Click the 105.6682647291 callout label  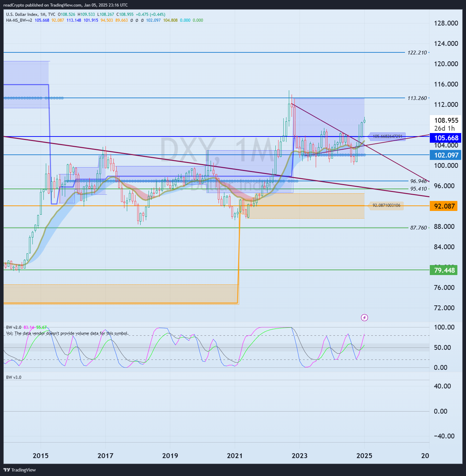tap(387, 136)
